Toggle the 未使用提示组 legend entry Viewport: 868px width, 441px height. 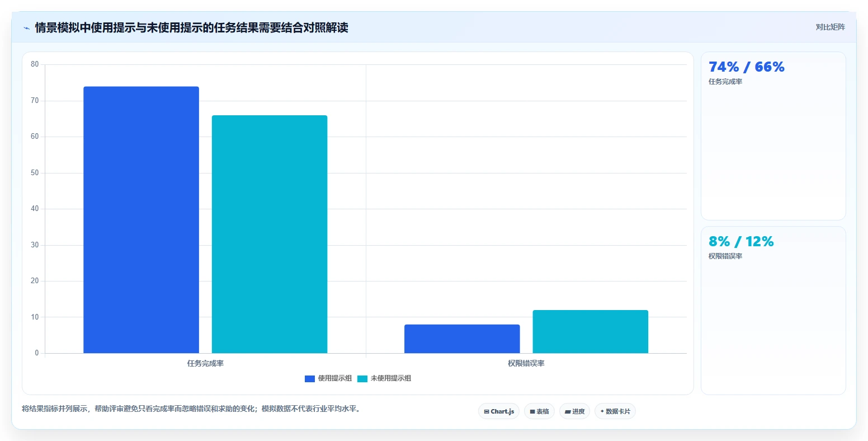point(384,378)
